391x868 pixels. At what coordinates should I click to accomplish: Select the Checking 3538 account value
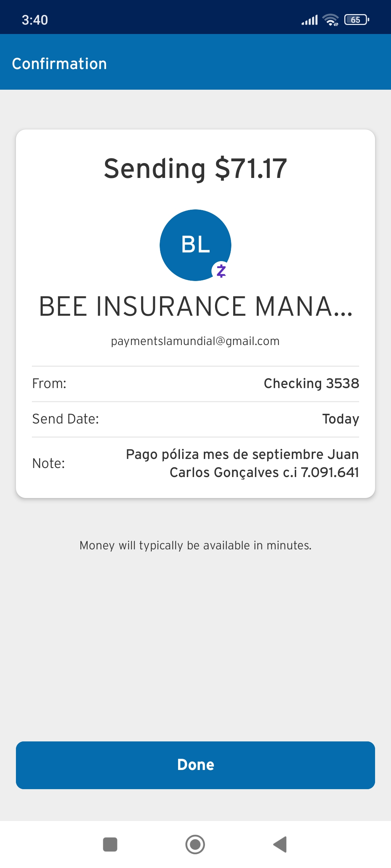tap(311, 383)
